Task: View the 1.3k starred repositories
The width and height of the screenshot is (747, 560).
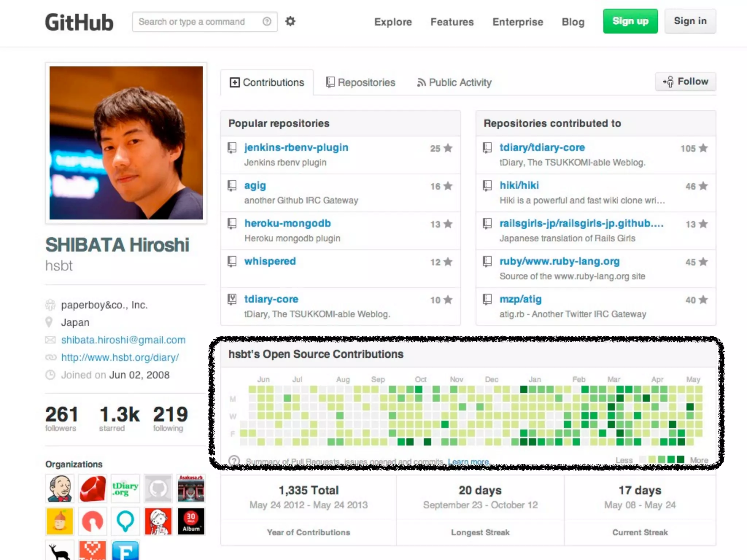Action: [x=119, y=419]
